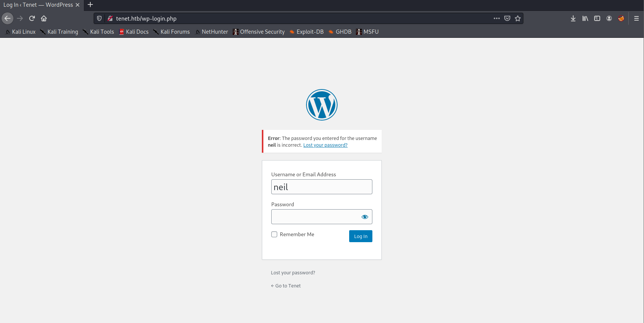Save page to Pocket

(x=507, y=18)
